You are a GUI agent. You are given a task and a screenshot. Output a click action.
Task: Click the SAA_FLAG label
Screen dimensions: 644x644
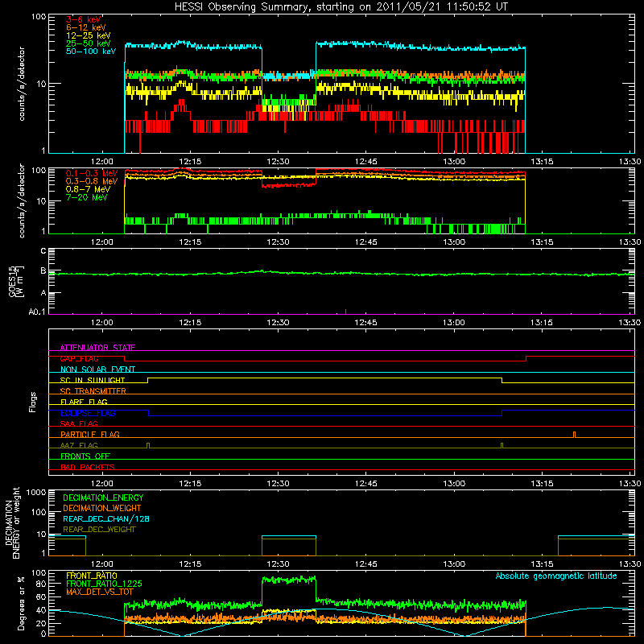79,423
